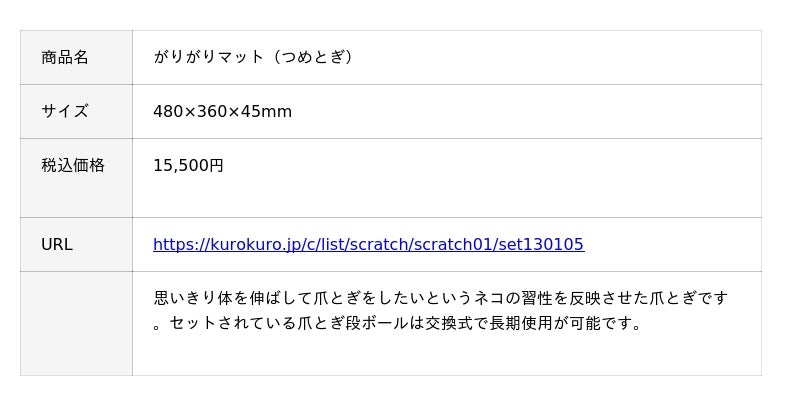Click the word 段ボール in the description
Image resolution: width=800 pixels, height=406 pixels.
pos(376,324)
